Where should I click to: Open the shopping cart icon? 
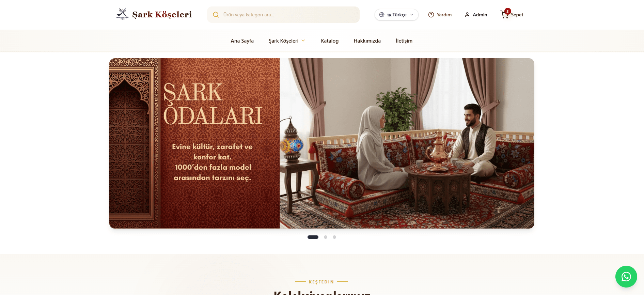point(504,15)
